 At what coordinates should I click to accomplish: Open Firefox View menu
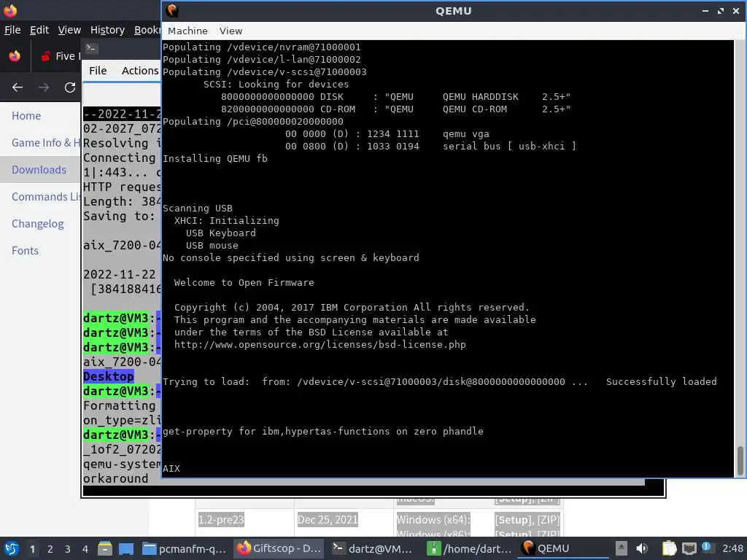point(69,30)
